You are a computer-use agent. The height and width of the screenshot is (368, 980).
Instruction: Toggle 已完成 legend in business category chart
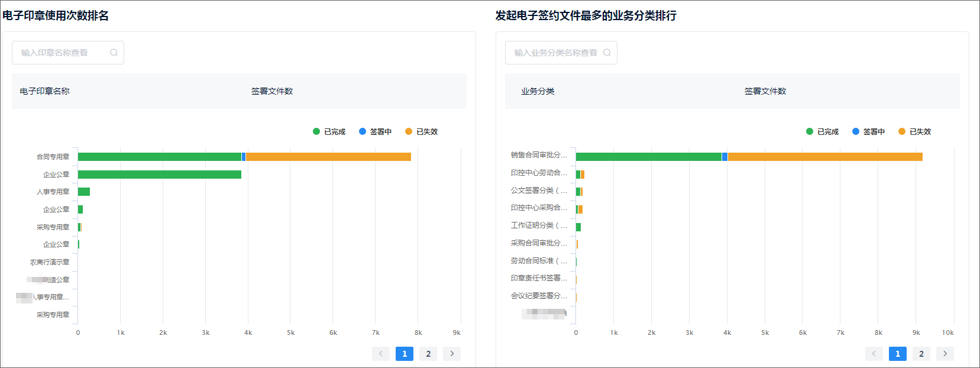tap(823, 131)
